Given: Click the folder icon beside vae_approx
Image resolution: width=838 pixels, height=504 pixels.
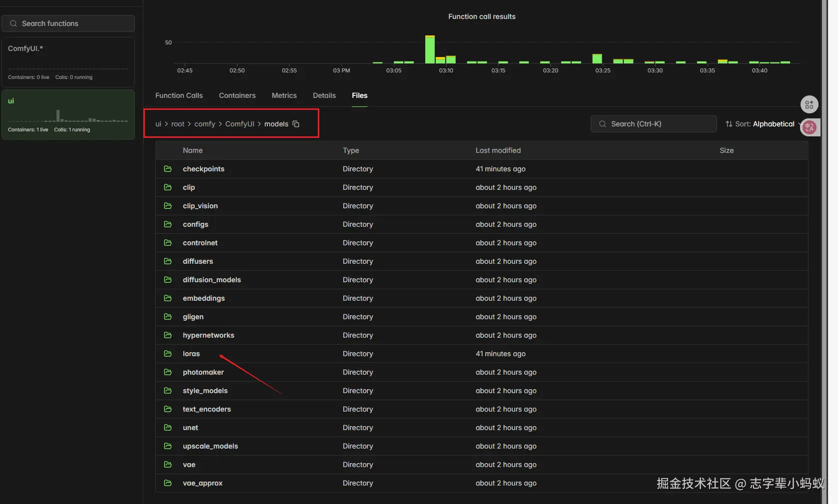Looking at the screenshot, I should click(168, 483).
